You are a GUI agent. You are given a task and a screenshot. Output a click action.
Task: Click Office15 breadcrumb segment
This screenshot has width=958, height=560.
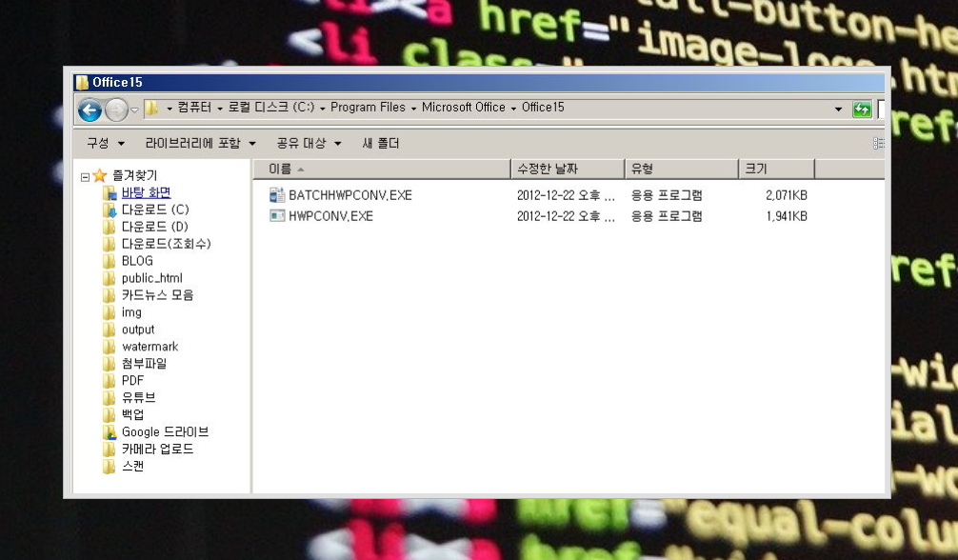click(x=543, y=108)
